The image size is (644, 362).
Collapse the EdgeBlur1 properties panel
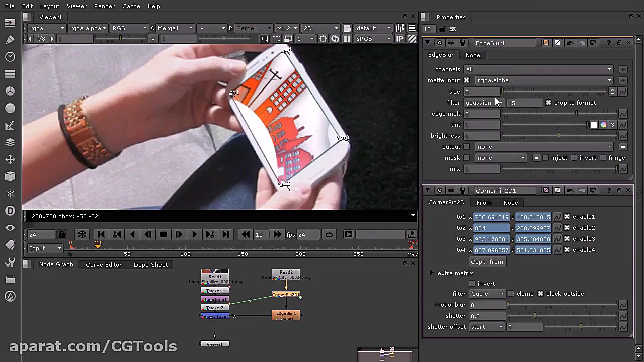click(x=427, y=43)
